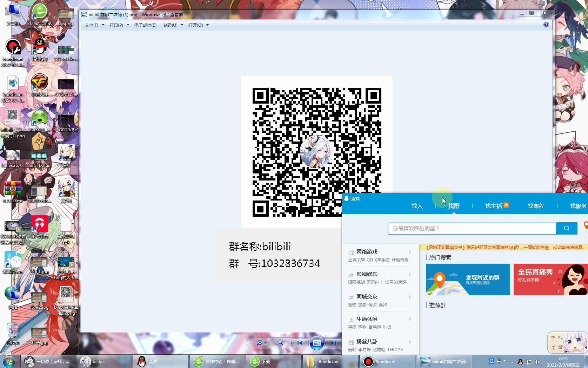Switch to 创作中心 browser taskbar item
588x368 pixels.
pyautogui.click(x=217, y=361)
